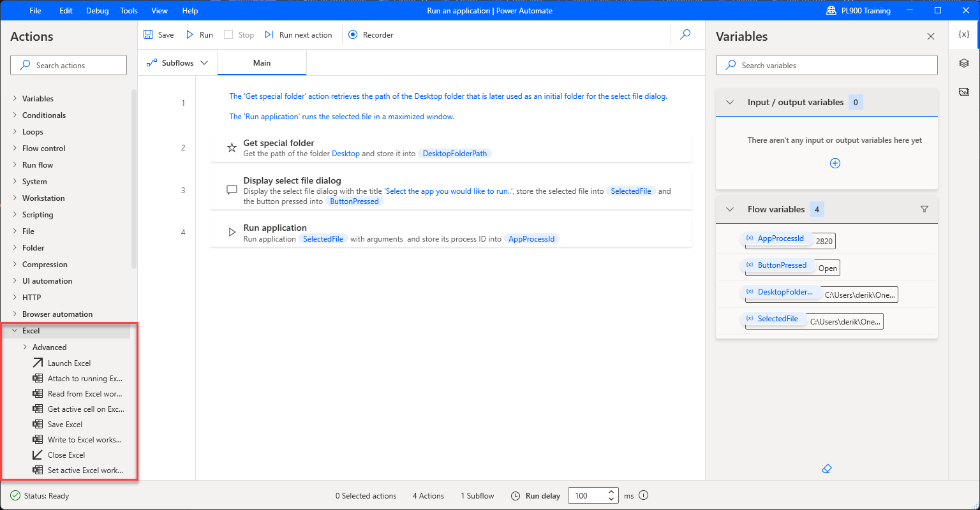This screenshot has height=510, width=980.
Task: Add an input or output variable
Action: click(x=835, y=163)
